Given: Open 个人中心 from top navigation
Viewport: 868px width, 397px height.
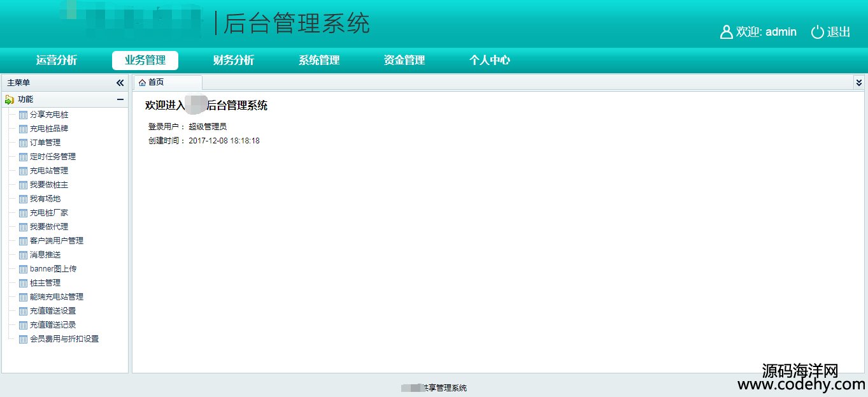Looking at the screenshot, I should point(489,61).
